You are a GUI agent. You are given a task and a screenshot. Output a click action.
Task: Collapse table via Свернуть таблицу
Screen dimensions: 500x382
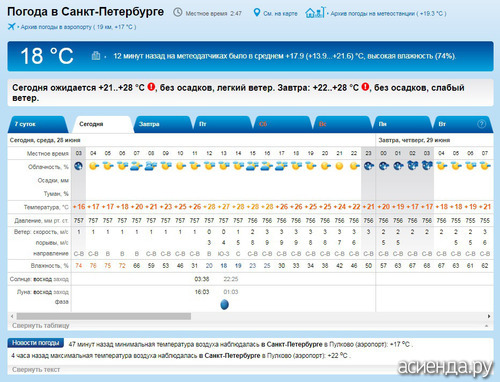click(41, 325)
